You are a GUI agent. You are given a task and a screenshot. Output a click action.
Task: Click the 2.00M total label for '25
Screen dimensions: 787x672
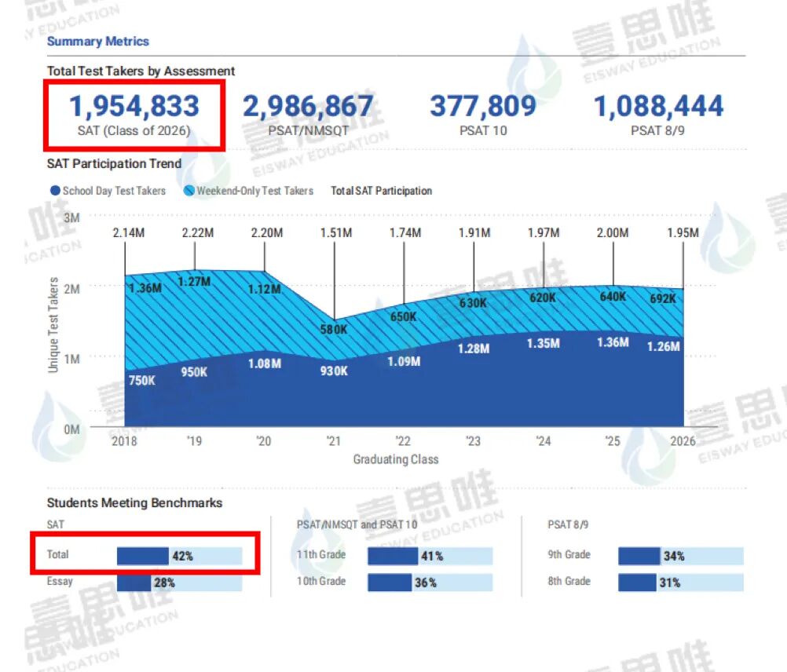click(613, 232)
